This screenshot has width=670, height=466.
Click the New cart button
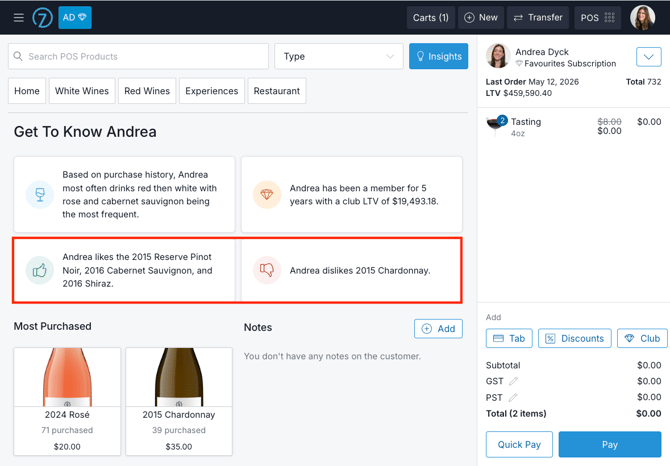(x=481, y=18)
